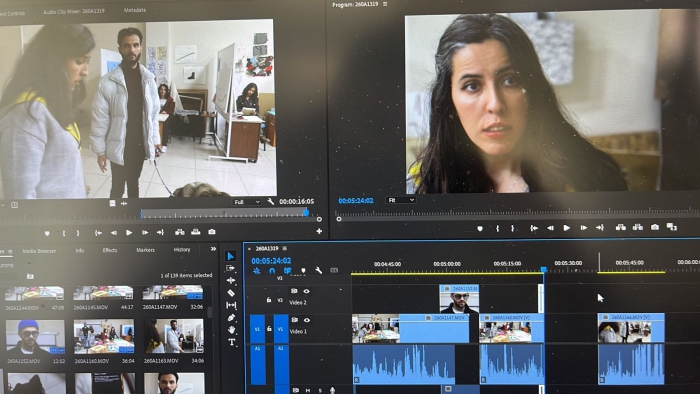The height and width of the screenshot is (394, 700).
Task: Click Export Frame camera icon in Program monitor
Action: [x=654, y=227]
